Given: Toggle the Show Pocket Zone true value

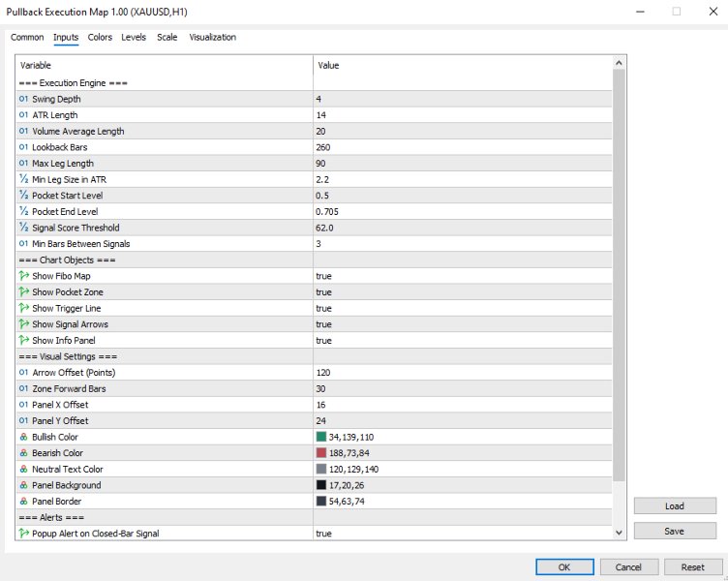Looking at the screenshot, I should click(x=323, y=292).
